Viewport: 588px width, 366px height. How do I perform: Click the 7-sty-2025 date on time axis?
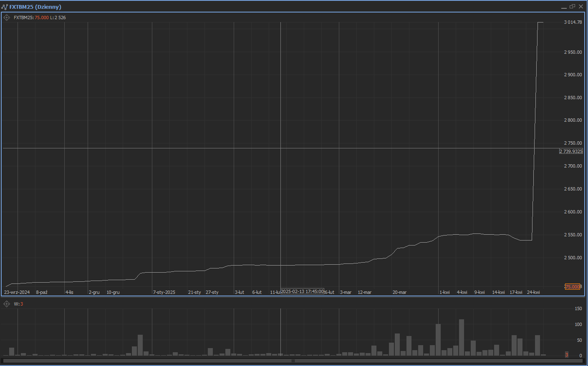[164, 292]
